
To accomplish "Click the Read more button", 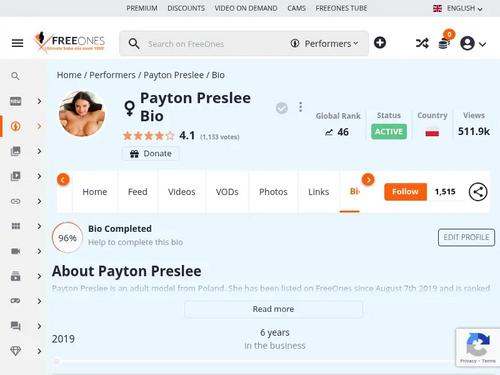I will (273, 309).
